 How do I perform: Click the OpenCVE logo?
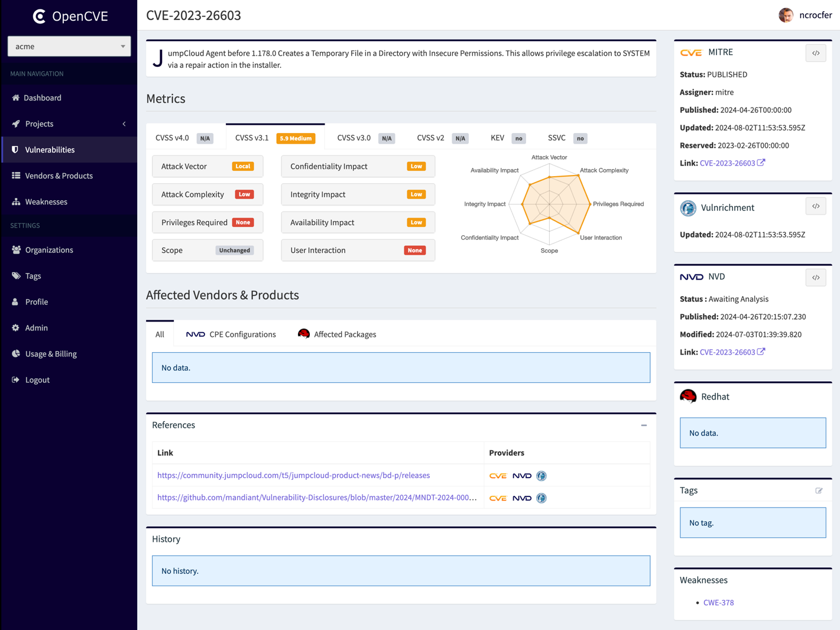point(70,16)
